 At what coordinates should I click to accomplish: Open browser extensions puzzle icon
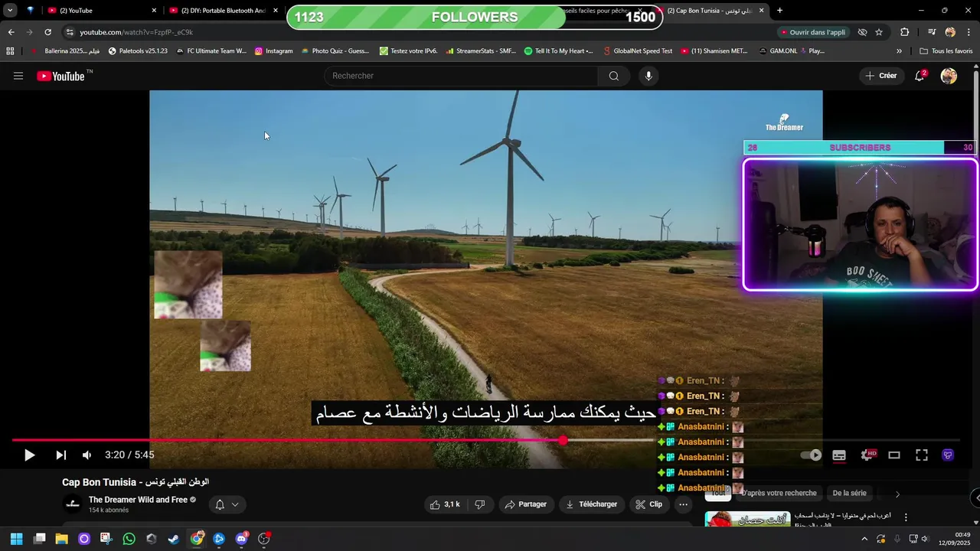pyautogui.click(x=904, y=32)
